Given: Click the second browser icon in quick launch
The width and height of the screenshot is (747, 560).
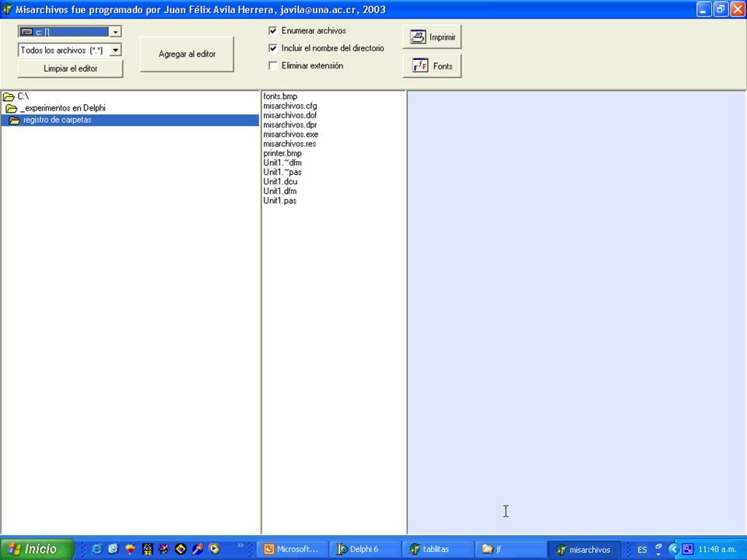Looking at the screenshot, I should (x=113, y=549).
